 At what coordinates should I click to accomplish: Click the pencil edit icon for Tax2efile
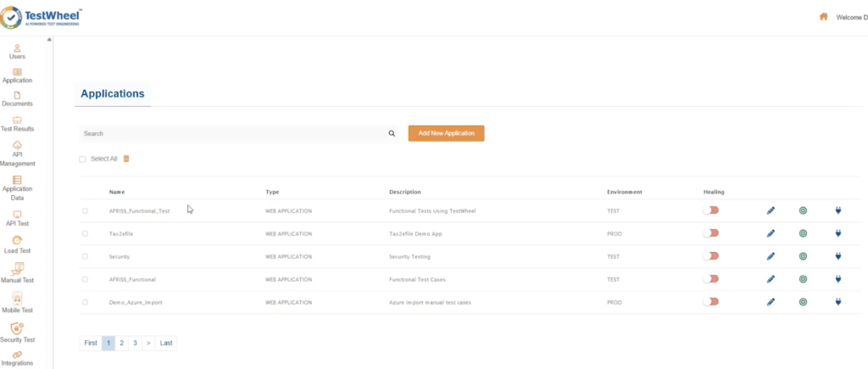[771, 233]
